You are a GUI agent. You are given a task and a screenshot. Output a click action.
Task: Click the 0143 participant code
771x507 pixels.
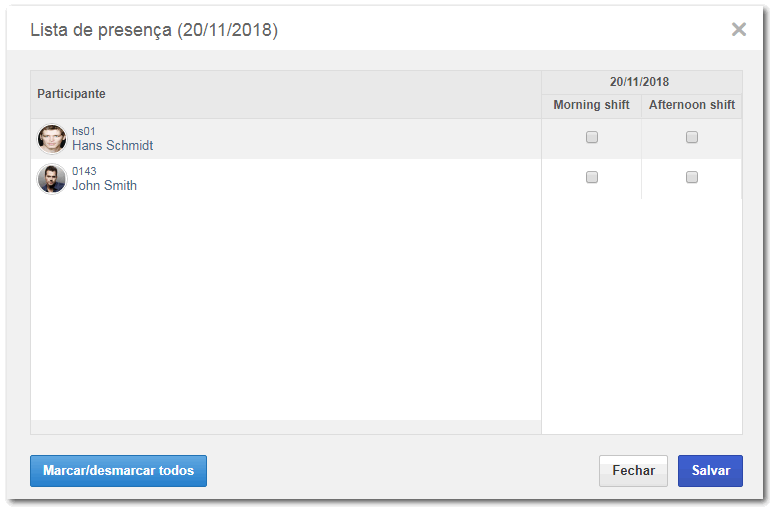84,171
